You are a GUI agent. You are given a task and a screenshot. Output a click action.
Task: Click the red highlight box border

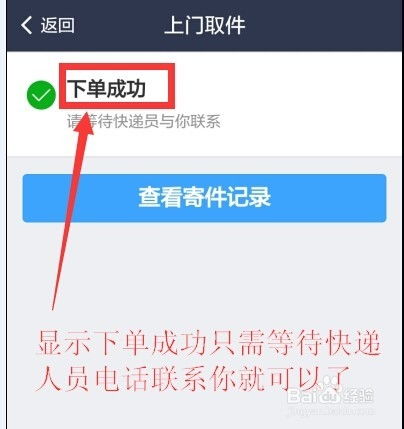117,66
